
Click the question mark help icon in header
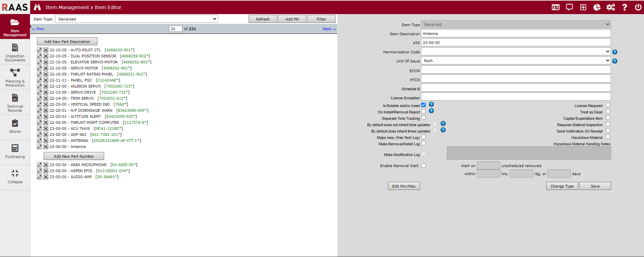pos(624,7)
